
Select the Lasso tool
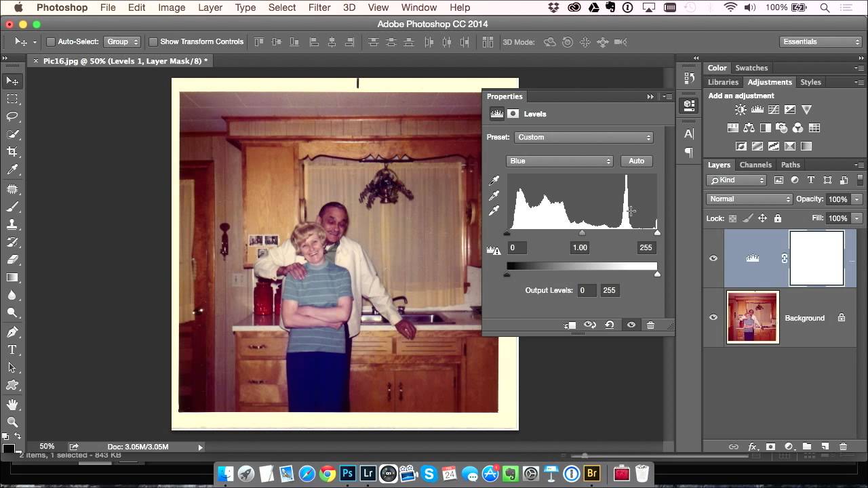pos(12,117)
